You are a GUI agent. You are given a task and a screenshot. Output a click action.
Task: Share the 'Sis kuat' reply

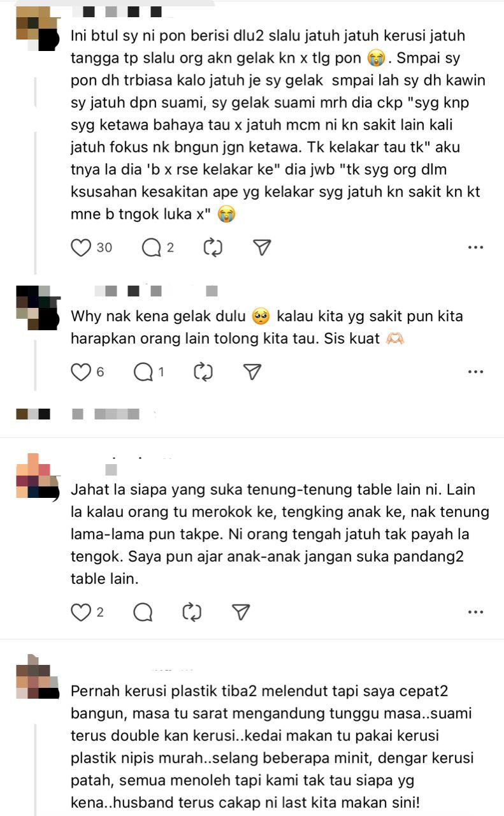253,372
